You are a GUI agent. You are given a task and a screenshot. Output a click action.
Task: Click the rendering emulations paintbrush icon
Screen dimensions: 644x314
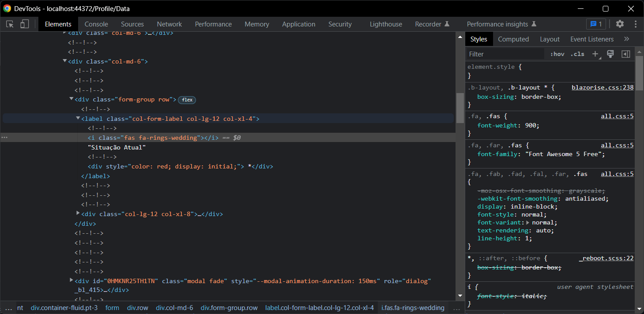(x=610, y=54)
